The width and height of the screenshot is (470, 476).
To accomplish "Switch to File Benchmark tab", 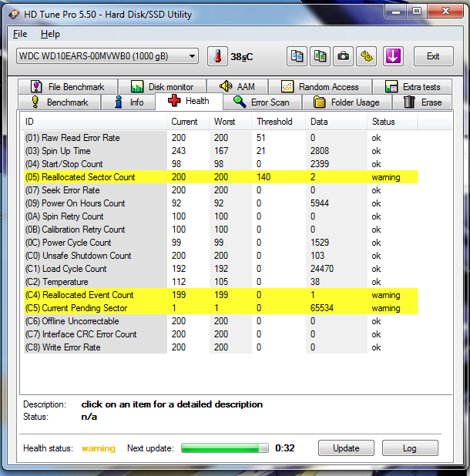I will pos(68,87).
